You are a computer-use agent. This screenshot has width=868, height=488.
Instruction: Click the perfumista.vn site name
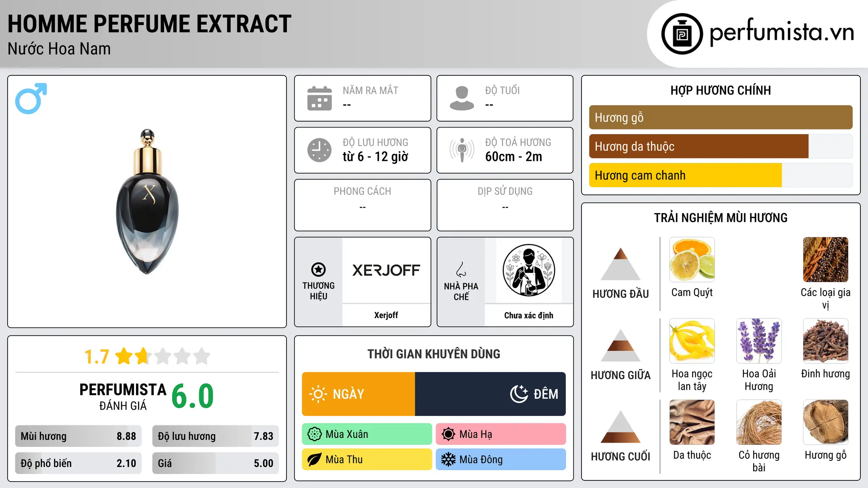(x=782, y=32)
